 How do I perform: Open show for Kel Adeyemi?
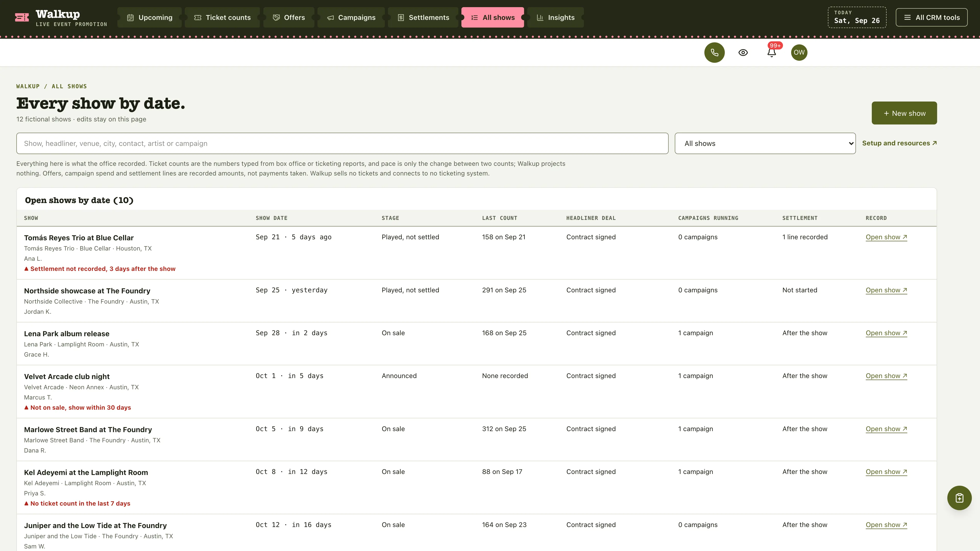pos(886,471)
